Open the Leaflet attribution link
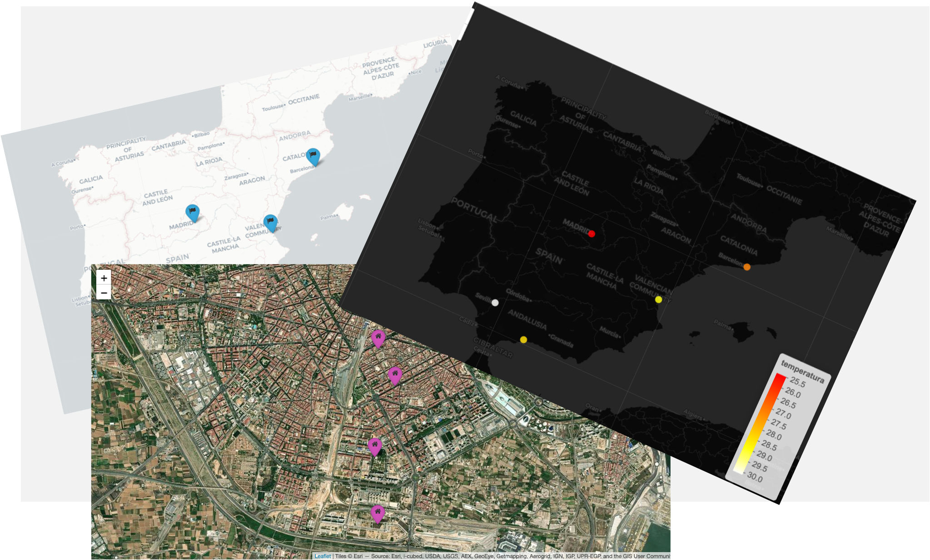930x560 pixels. (323, 556)
